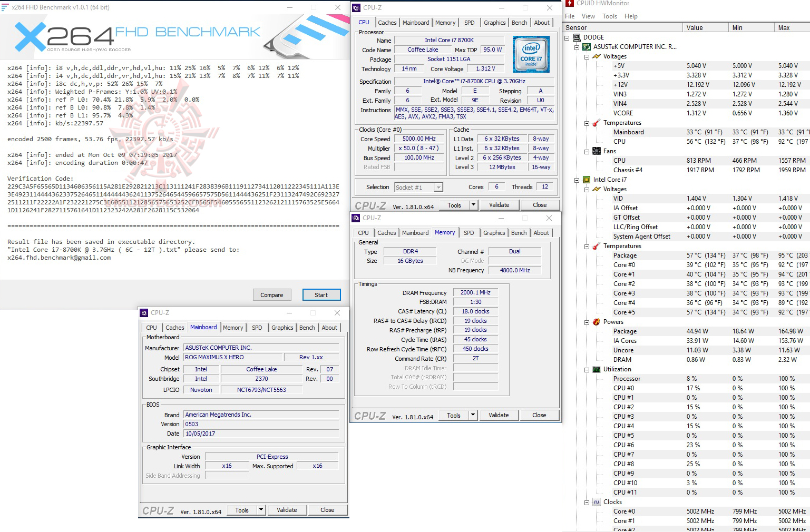
Task: Click the Fans icon in HWMonitor
Action: coord(597,151)
